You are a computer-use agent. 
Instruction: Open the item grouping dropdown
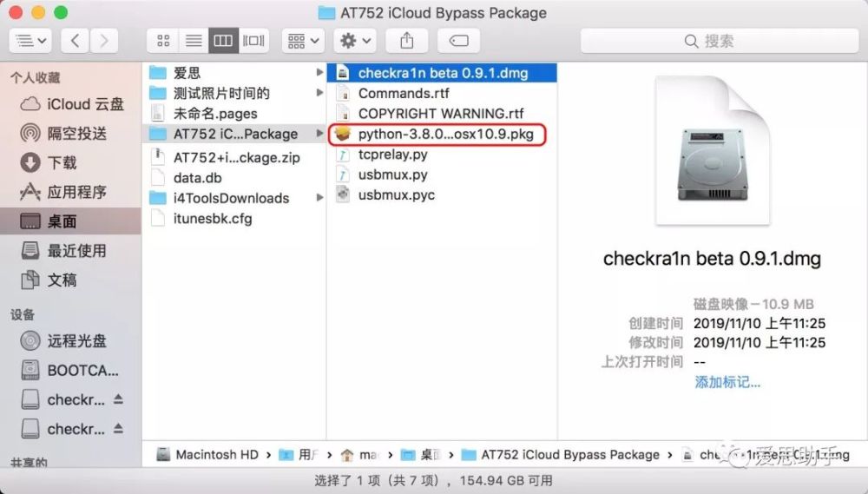point(303,41)
